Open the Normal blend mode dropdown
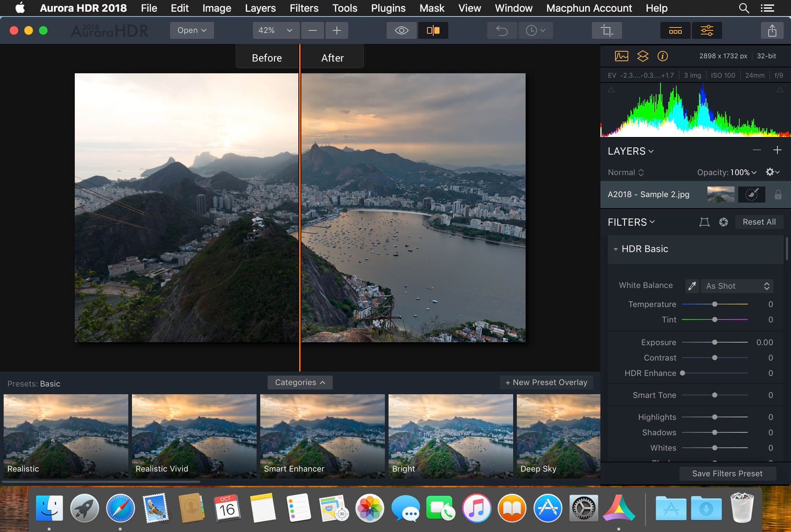 [626, 172]
